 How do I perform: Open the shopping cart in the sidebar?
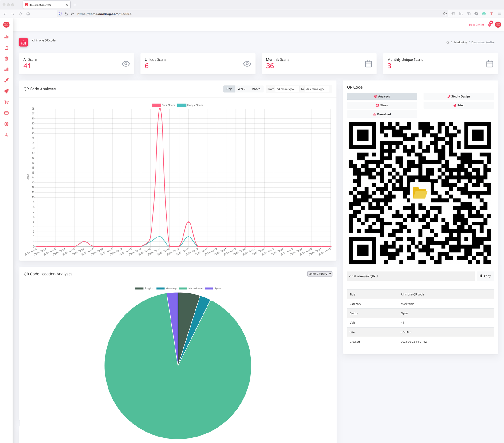pos(6,102)
